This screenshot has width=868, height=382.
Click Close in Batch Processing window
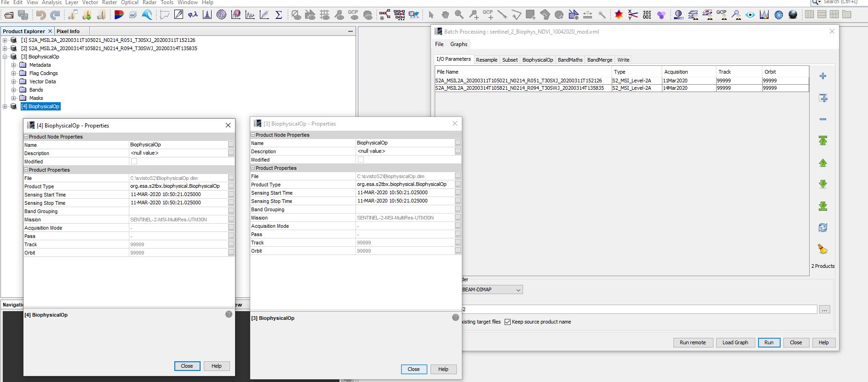coord(796,342)
